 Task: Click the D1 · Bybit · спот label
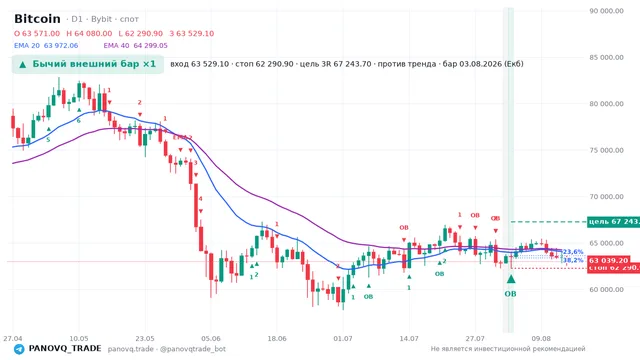102,19
